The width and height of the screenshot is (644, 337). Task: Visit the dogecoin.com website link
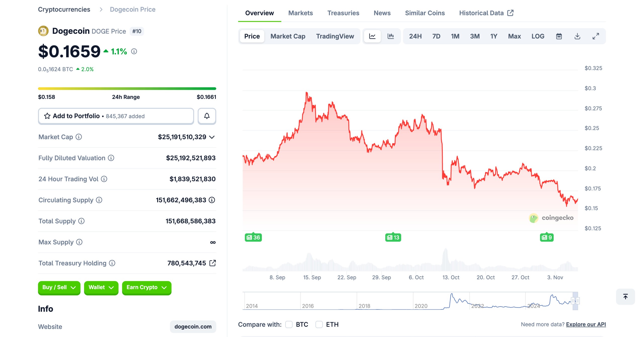pyautogui.click(x=193, y=326)
